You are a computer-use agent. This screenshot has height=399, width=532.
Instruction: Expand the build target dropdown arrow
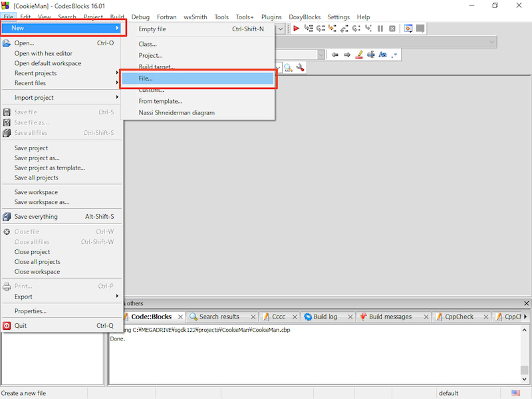[281, 29]
